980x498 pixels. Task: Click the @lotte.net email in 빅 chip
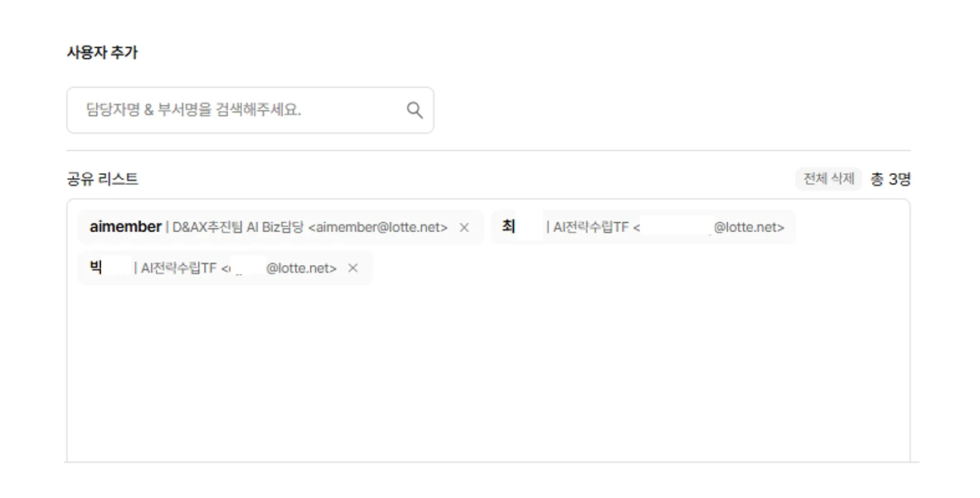(301, 268)
